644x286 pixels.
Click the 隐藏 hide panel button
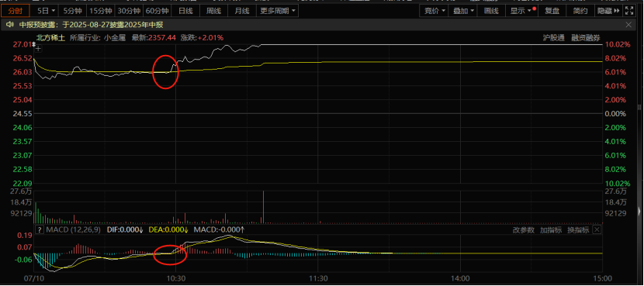coord(608,11)
